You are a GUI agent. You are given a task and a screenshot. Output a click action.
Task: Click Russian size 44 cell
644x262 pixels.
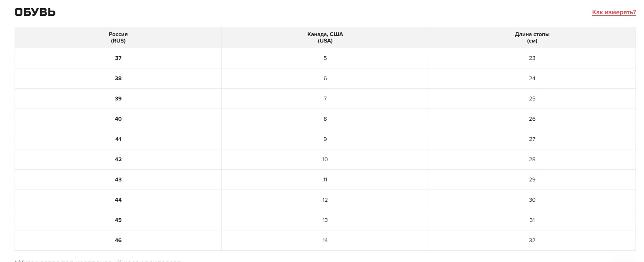tap(118, 200)
